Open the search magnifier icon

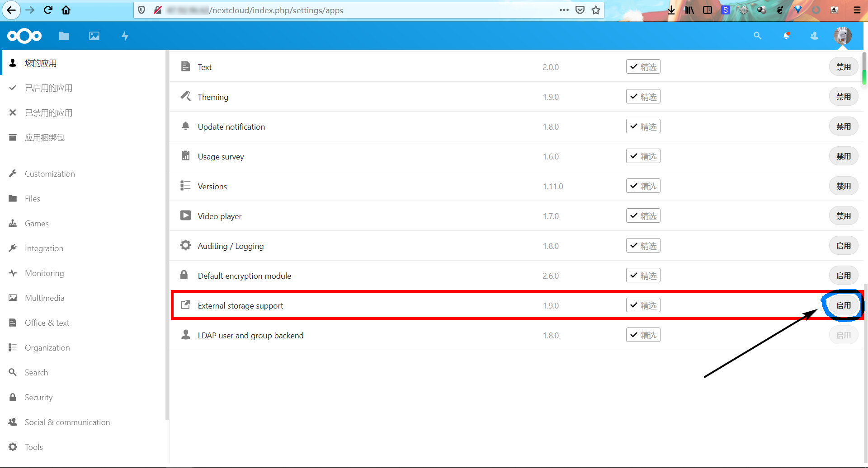[757, 36]
